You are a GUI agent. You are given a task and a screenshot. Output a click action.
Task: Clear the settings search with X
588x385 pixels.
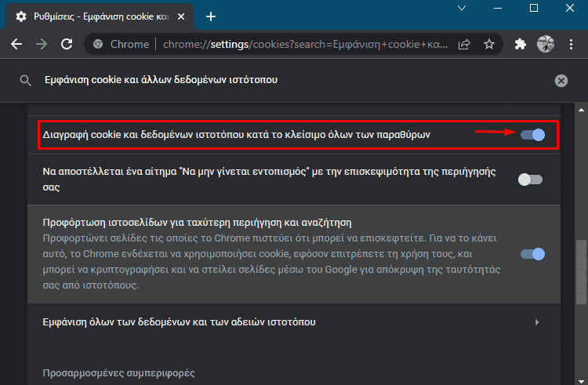pos(561,81)
